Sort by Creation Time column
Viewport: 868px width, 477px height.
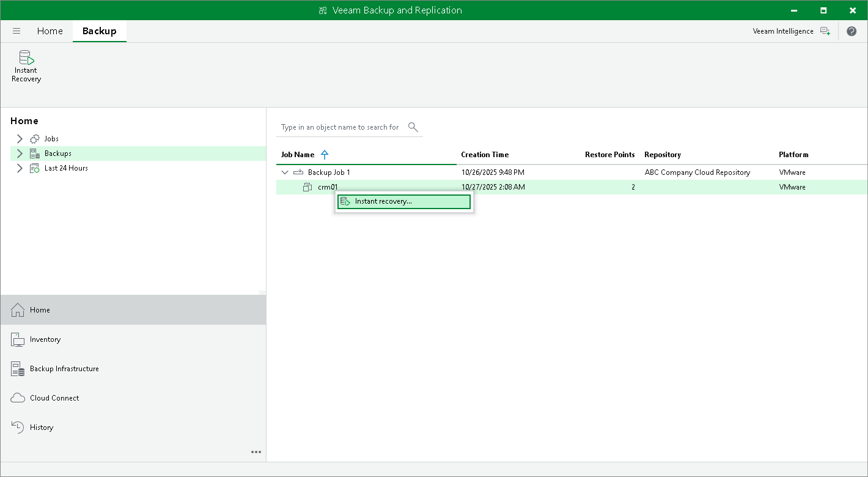pyautogui.click(x=485, y=155)
